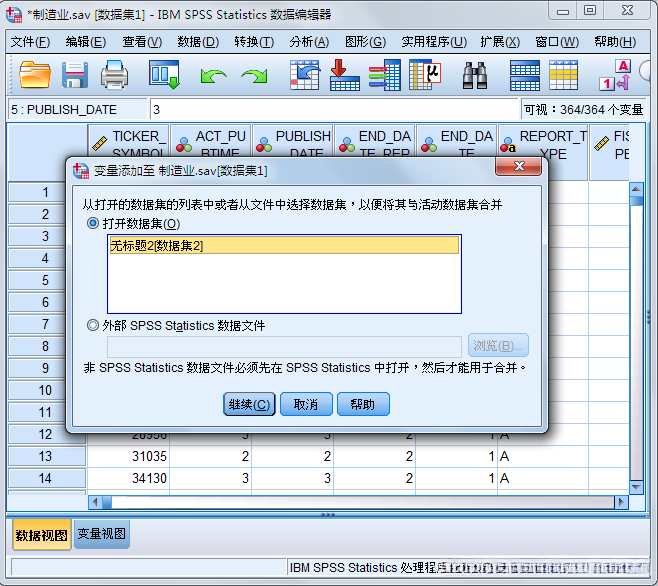Screen dimensions: 658x586
Task: Click ruler icon of TICKER_SYMBOL column
Action: coord(99,144)
